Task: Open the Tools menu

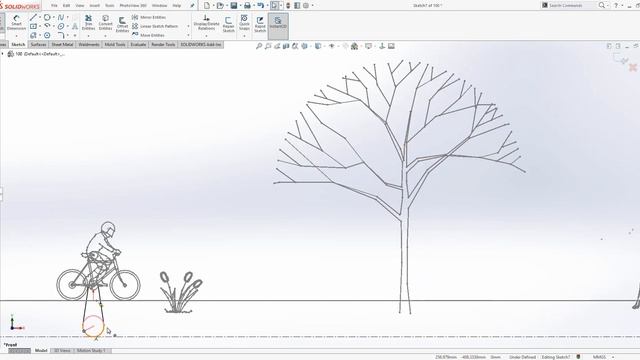Action: [x=110, y=6]
